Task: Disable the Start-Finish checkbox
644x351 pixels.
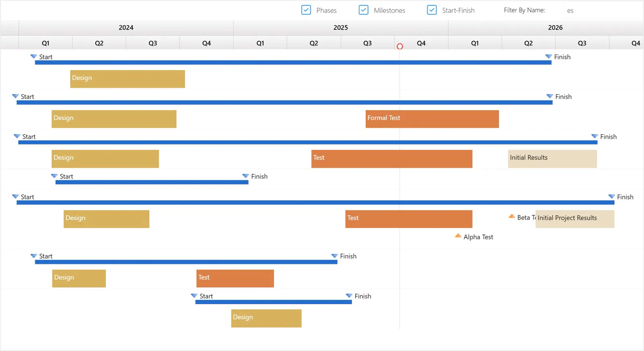Action: 432,10
